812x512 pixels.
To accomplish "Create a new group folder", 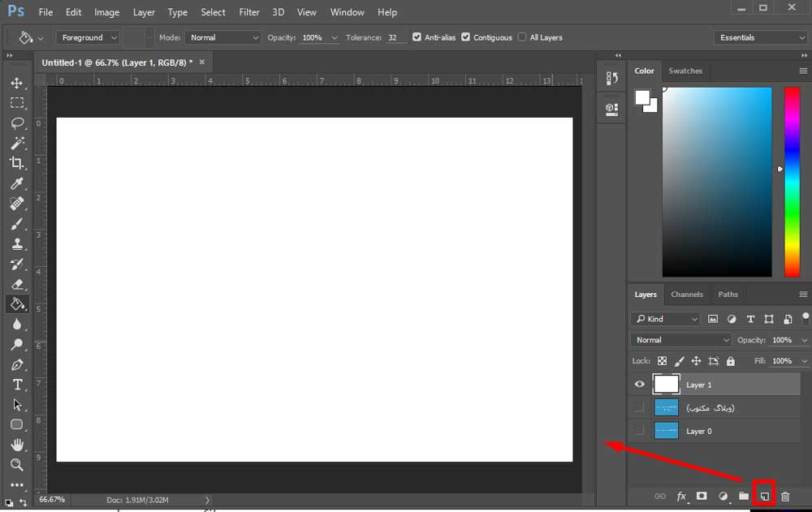I will pyautogui.click(x=744, y=497).
